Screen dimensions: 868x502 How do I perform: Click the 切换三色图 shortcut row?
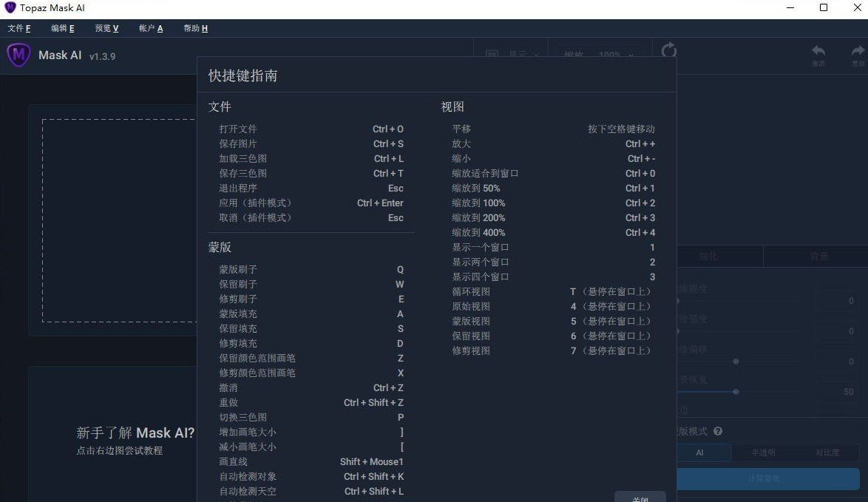(311, 417)
